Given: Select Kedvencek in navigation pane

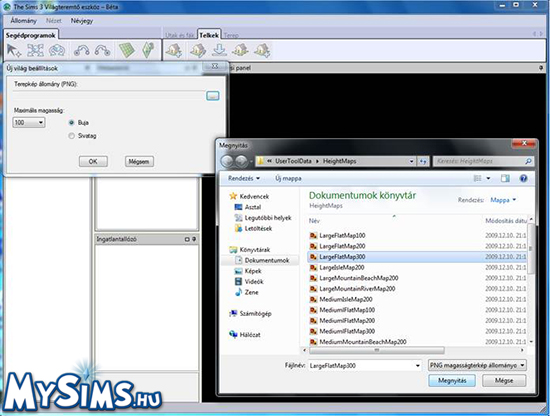Looking at the screenshot, I should click(254, 196).
